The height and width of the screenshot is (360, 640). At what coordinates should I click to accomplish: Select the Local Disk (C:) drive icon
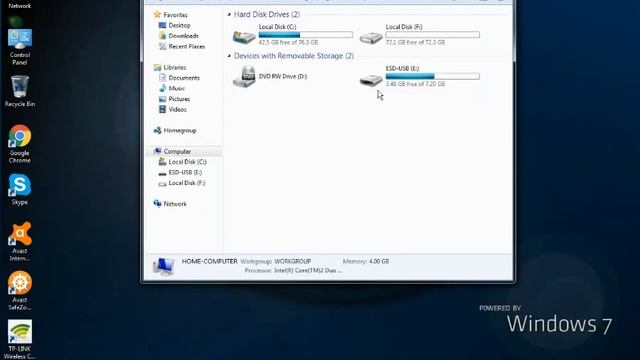244,37
